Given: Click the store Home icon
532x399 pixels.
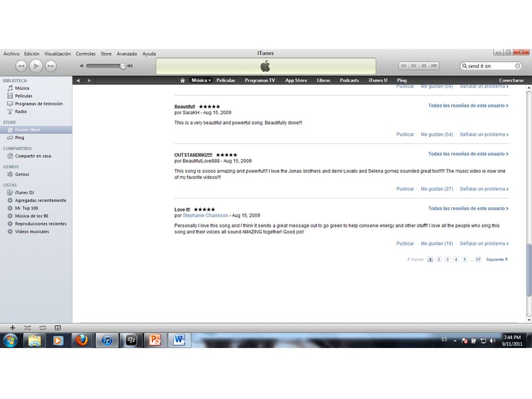Looking at the screenshot, I should coord(182,80).
